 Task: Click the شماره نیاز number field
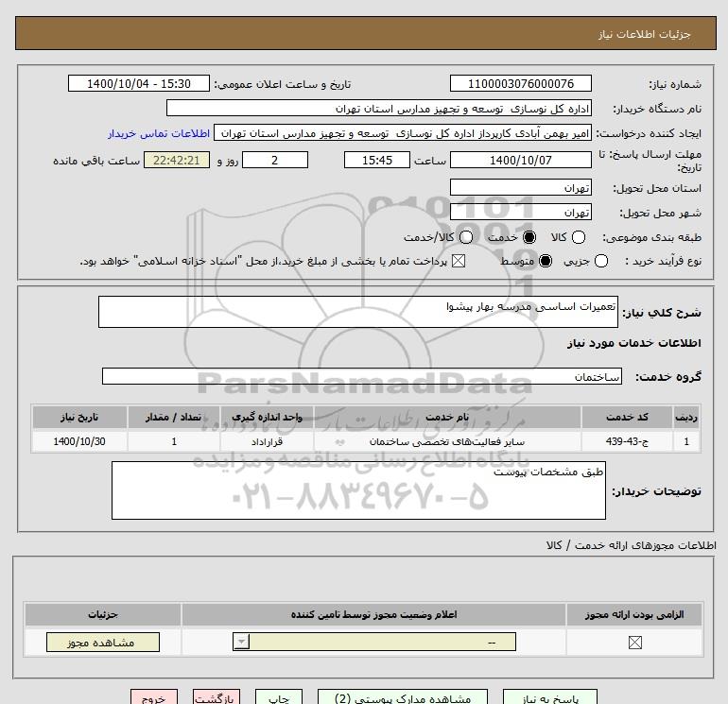click(x=520, y=83)
